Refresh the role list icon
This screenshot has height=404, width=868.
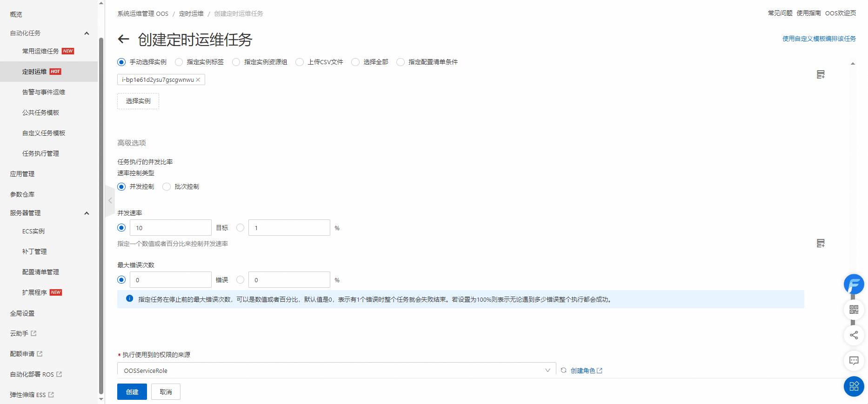(563, 371)
